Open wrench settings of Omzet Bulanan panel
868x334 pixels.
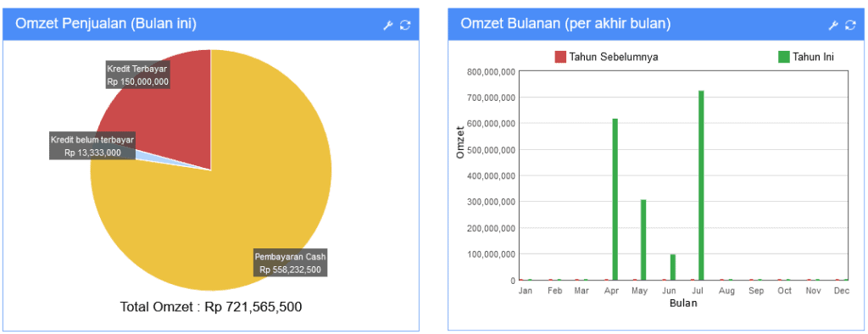[833, 25]
